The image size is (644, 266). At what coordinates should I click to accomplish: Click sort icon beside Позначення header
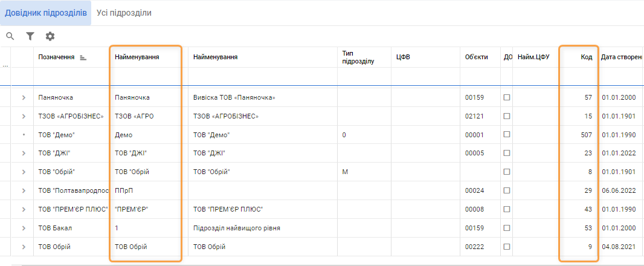click(x=83, y=57)
